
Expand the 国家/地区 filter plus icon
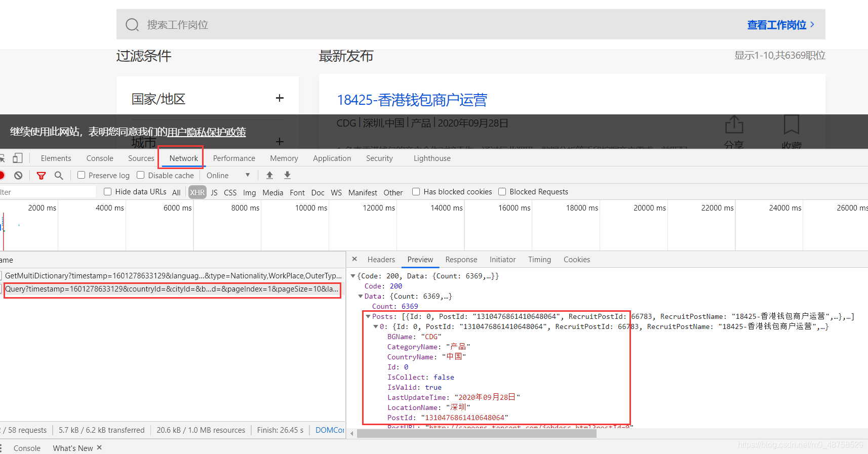(280, 98)
